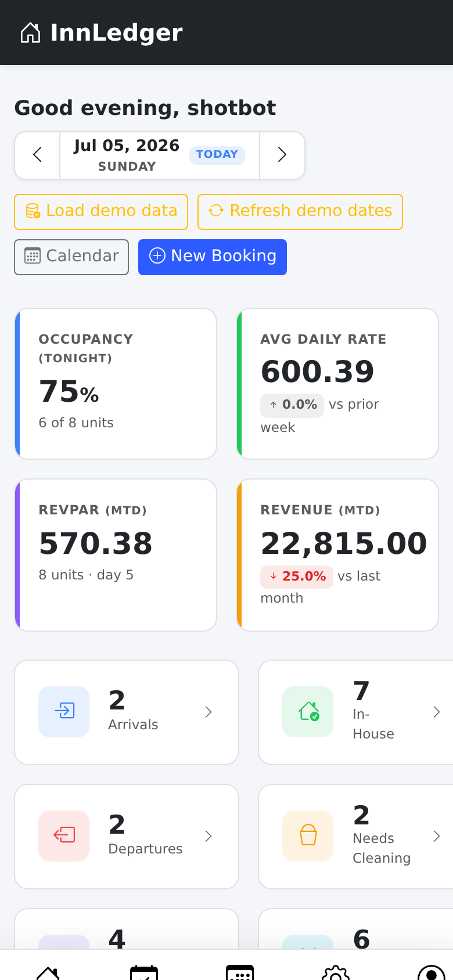Click the blue Arrivals sign-in icon
The image size is (453, 980).
[x=64, y=712]
